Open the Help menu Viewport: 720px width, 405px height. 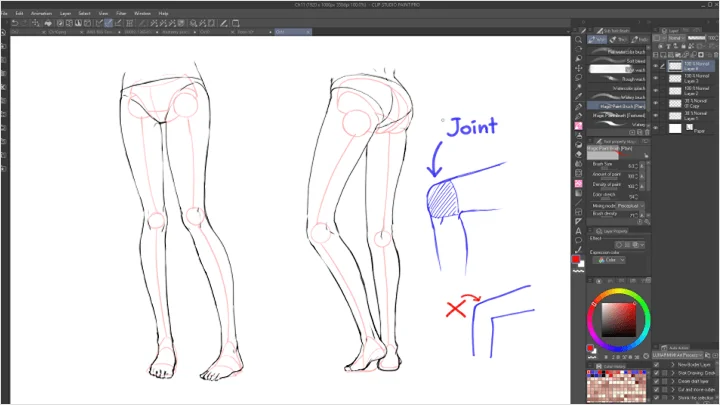(x=163, y=13)
